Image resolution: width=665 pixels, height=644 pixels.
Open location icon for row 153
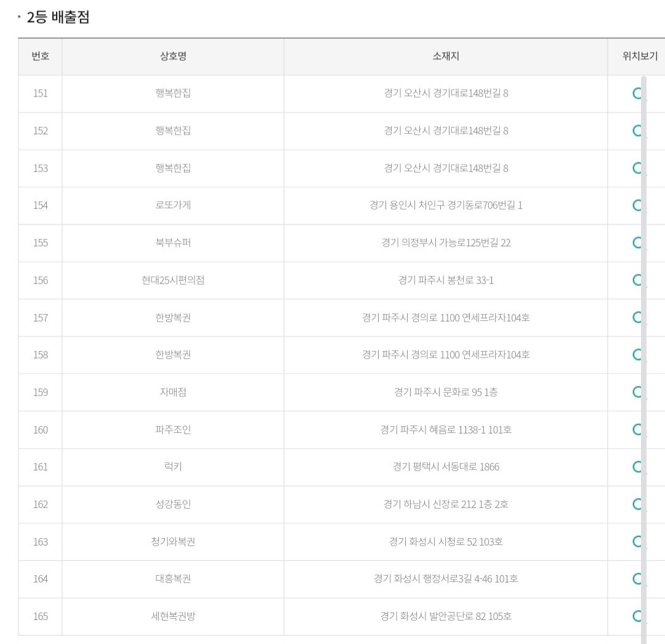point(637,168)
